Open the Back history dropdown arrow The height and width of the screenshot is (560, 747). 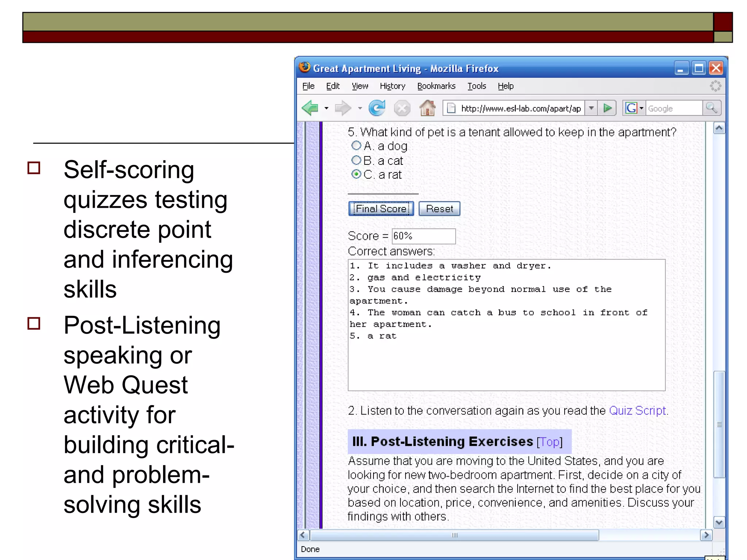click(326, 108)
